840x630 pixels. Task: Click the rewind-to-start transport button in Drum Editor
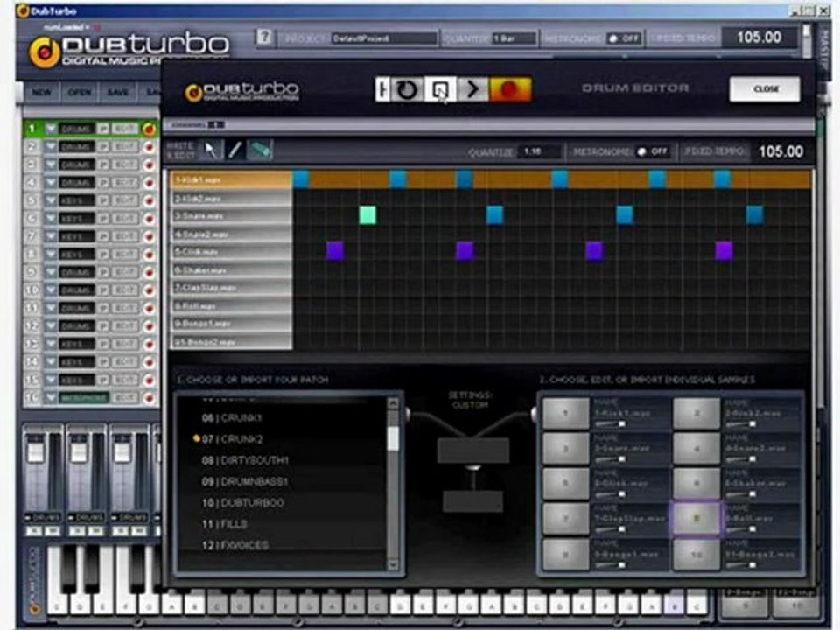coord(382,89)
